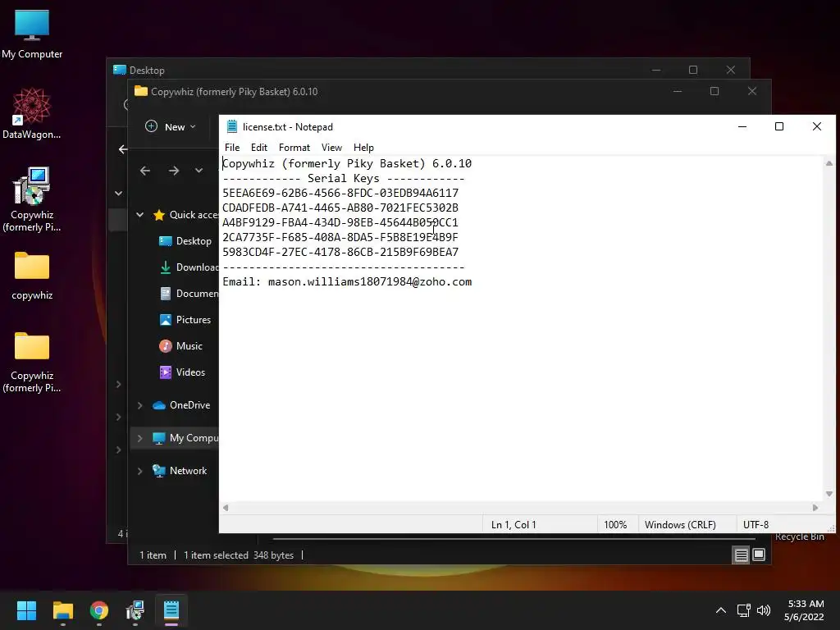
Task: Select Videos in Explorer sidebar
Action: [x=182, y=372]
